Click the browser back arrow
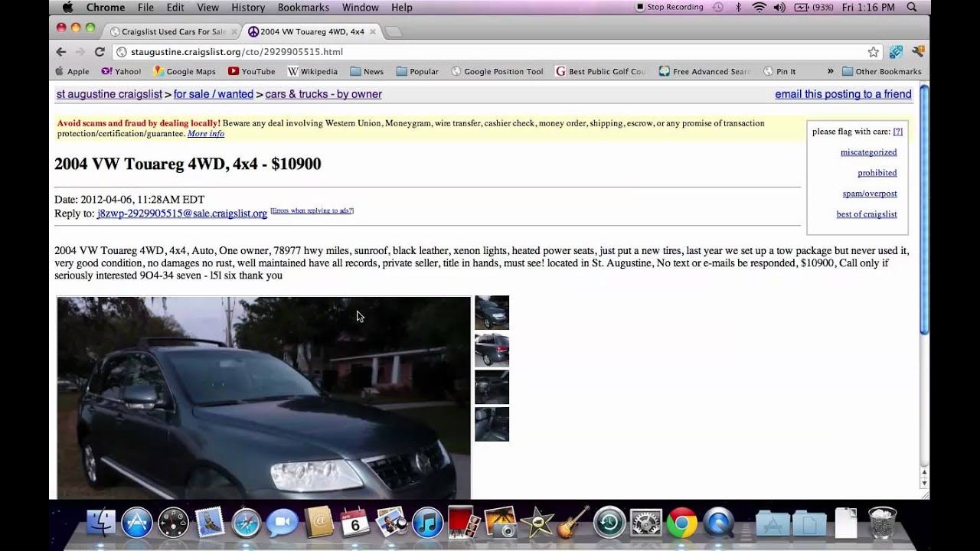The width and height of the screenshot is (980, 551). [x=61, y=52]
